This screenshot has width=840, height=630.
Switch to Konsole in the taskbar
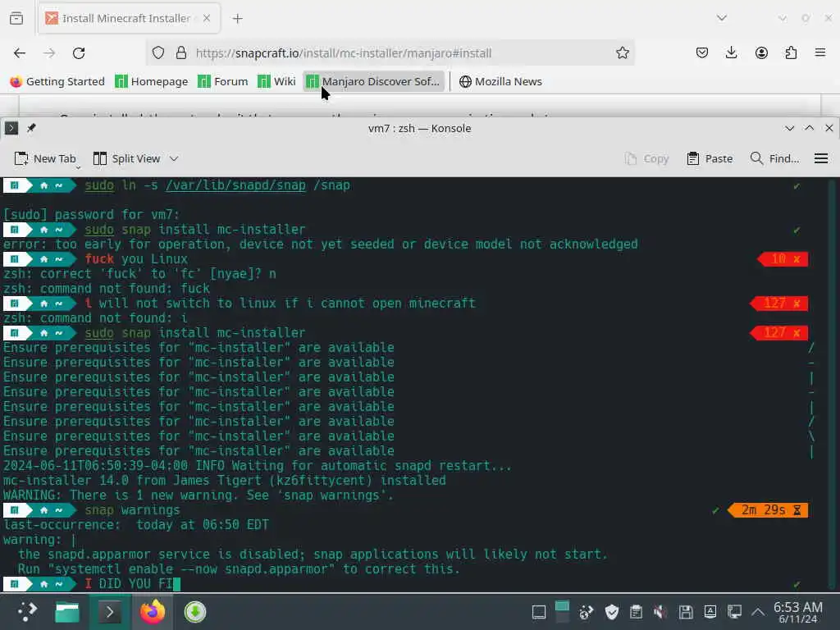coord(110,612)
